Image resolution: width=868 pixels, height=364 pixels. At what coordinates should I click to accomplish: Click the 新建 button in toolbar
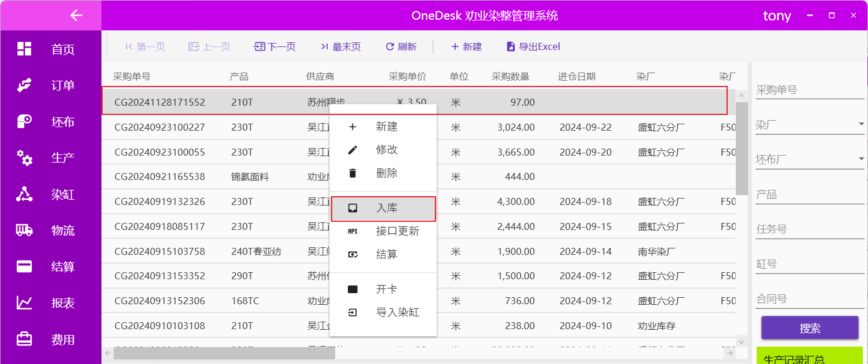pyautogui.click(x=466, y=46)
